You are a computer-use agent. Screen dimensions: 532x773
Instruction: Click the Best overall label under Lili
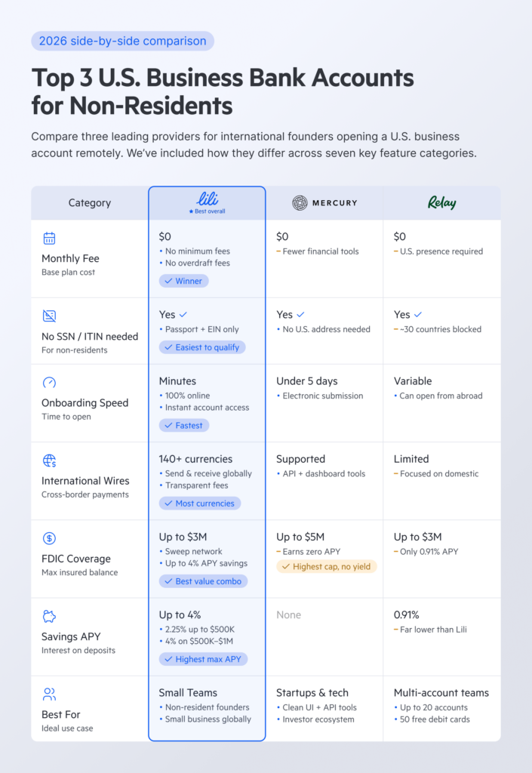[208, 211]
